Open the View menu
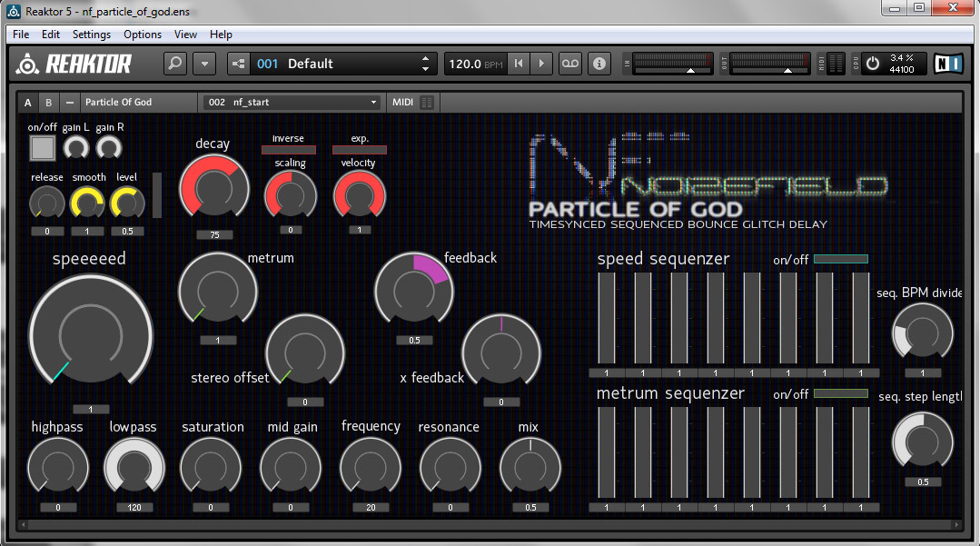The width and height of the screenshot is (980, 546). pyautogui.click(x=185, y=35)
